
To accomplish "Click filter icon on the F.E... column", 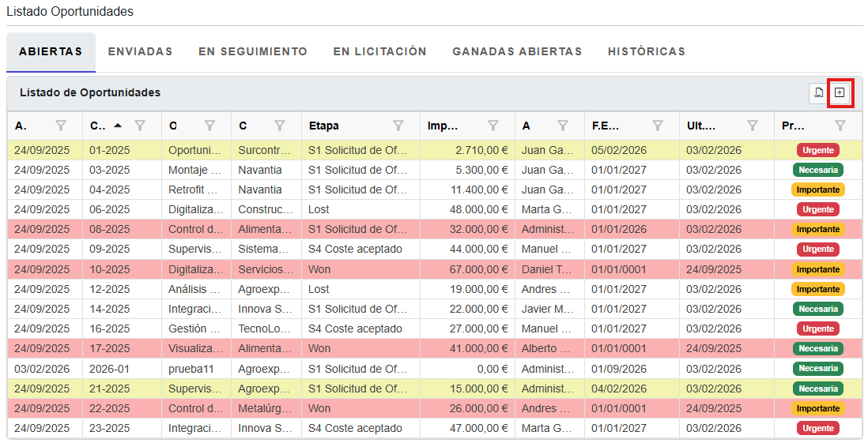I will point(658,126).
